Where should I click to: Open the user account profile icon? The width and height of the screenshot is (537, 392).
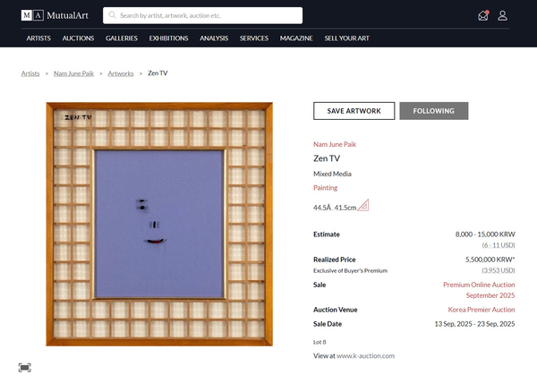coord(502,15)
